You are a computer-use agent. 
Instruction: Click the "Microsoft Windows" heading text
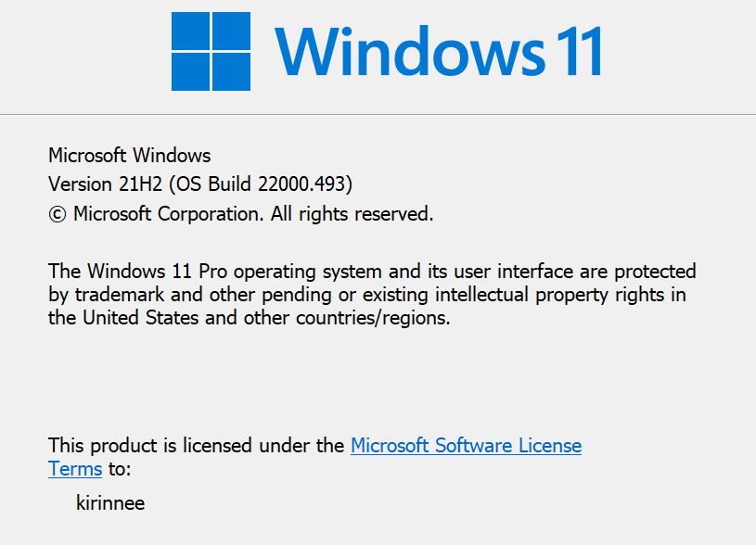coord(129,155)
